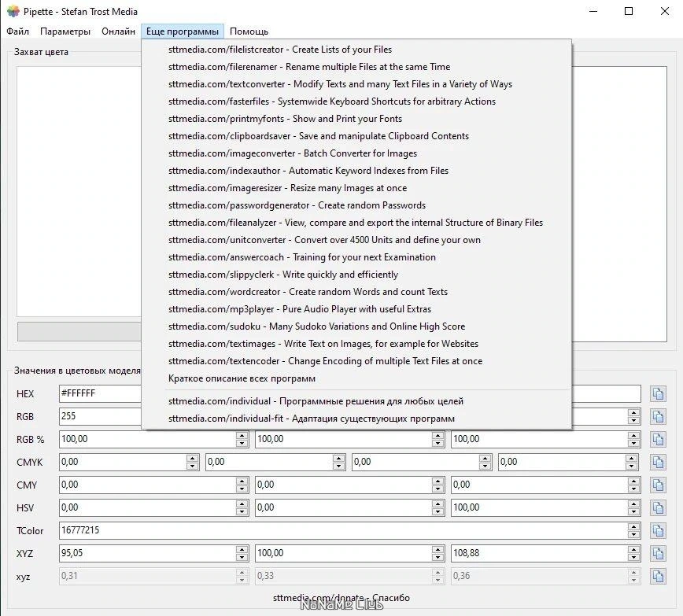Copy the HEX value to clipboard
The width and height of the screenshot is (683, 616).
click(x=658, y=394)
